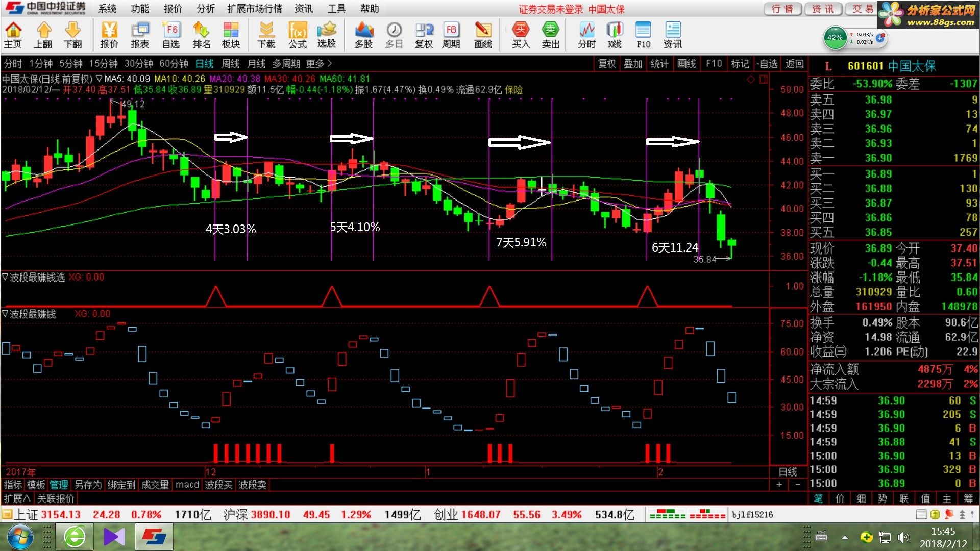Screen dimensions: 980x551
Task: Zoom out chart with minus button
Action: (x=798, y=485)
